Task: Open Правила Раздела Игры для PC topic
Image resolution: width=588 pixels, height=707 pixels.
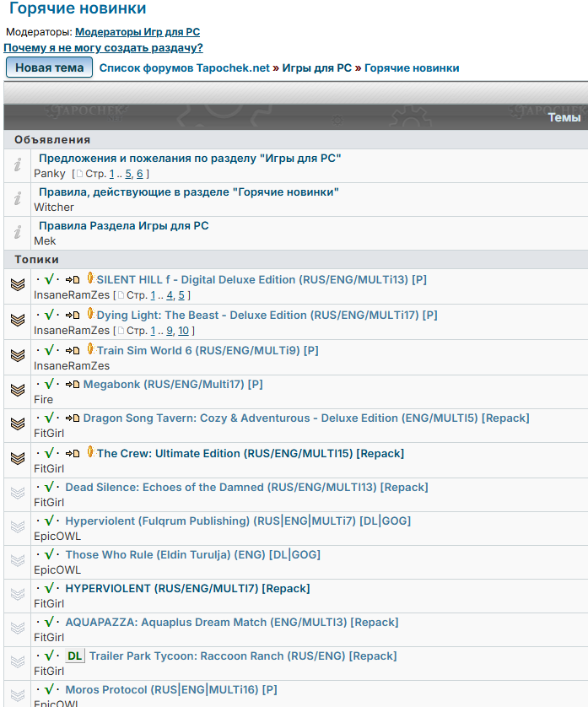Action: [x=123, y=226]
